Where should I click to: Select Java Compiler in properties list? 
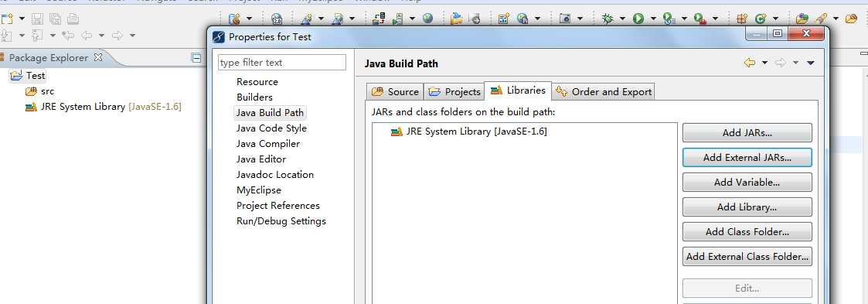(268, 143)
